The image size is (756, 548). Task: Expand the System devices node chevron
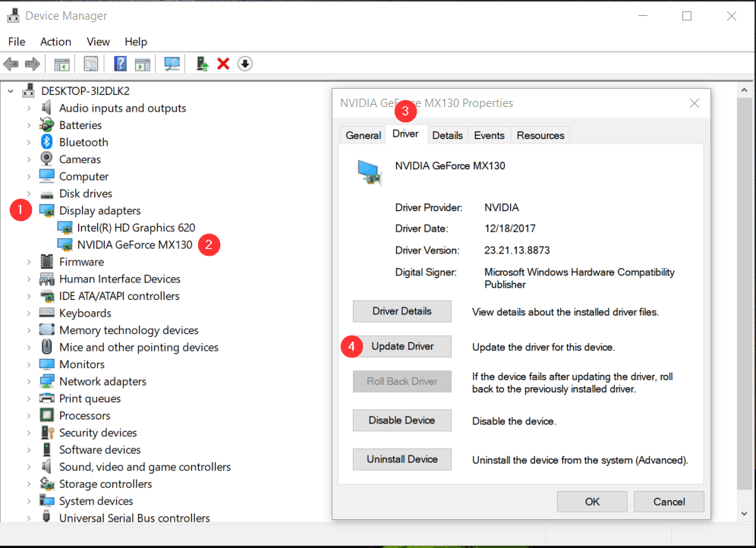tap(29, 501)
